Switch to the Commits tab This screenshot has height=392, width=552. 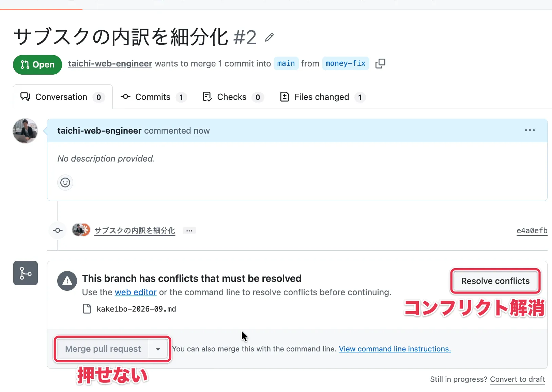153,97
